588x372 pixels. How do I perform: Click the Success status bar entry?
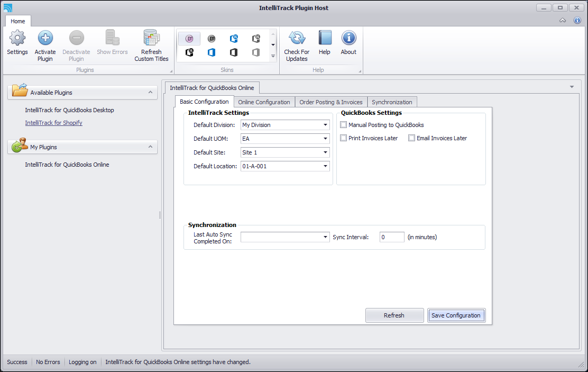coord(17,362)
